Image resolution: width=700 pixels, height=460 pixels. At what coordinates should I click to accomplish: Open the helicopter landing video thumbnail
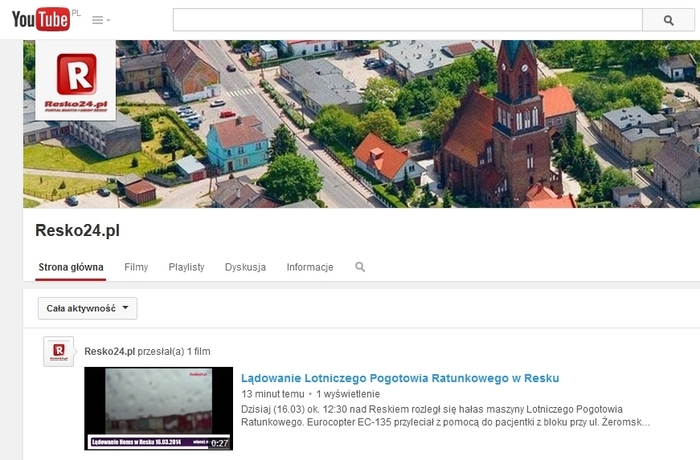point(158,408)
